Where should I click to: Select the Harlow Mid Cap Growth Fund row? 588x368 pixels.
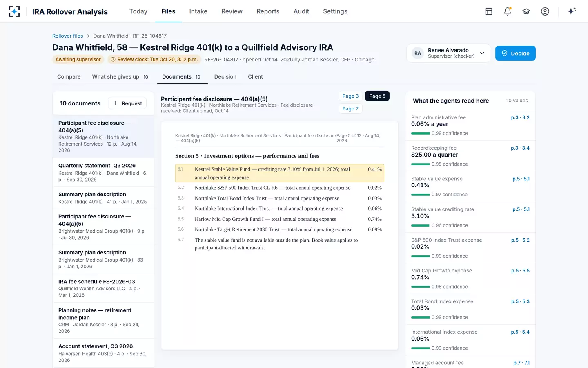(x=280, y=219)
